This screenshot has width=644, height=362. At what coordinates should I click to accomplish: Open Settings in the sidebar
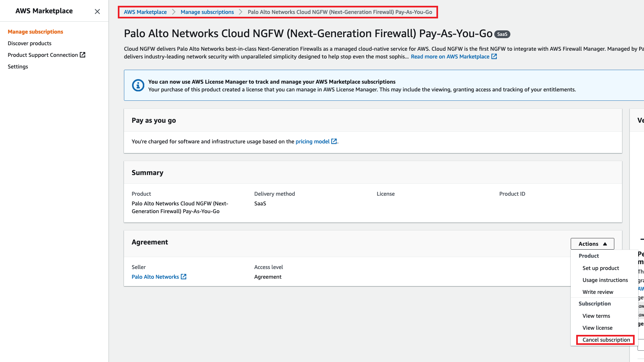[18, 67]
